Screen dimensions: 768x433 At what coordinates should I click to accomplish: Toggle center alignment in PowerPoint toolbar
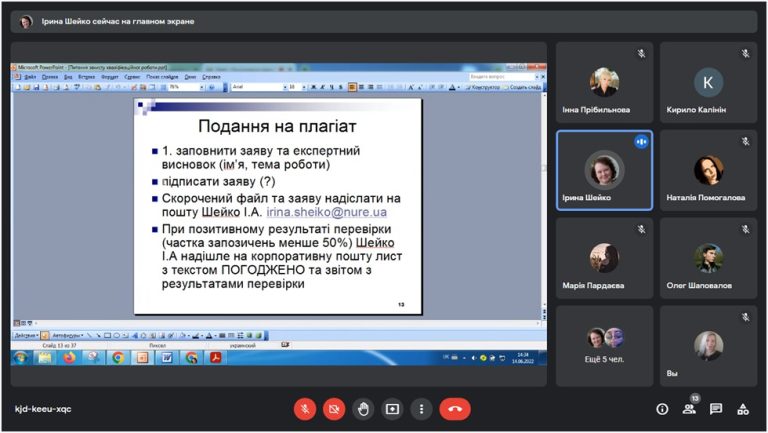click(x=361, y=87)
